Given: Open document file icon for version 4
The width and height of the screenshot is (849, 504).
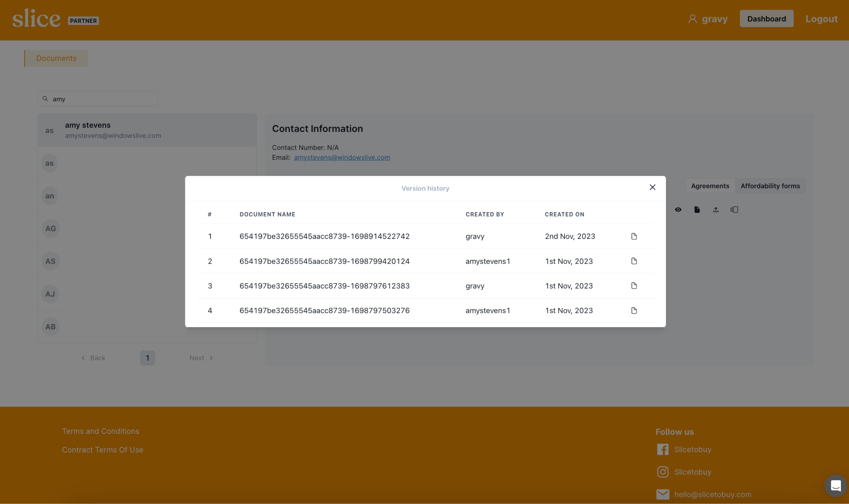Looking at the screenshot, I should (634, 311).
